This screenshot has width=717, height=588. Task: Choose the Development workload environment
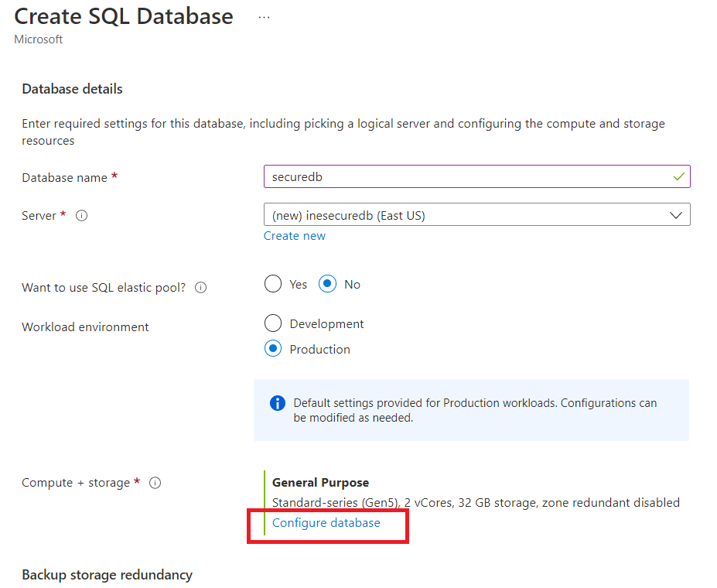coord(273,323)
